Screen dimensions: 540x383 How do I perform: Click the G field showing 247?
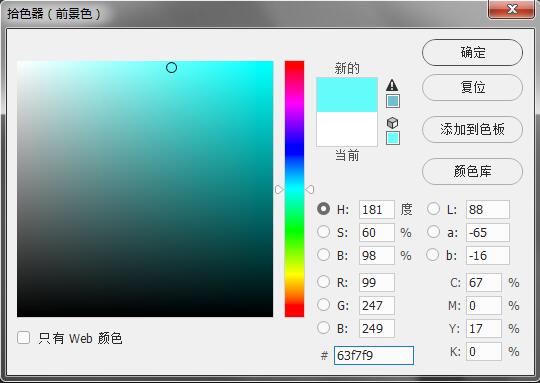(376, 306)
